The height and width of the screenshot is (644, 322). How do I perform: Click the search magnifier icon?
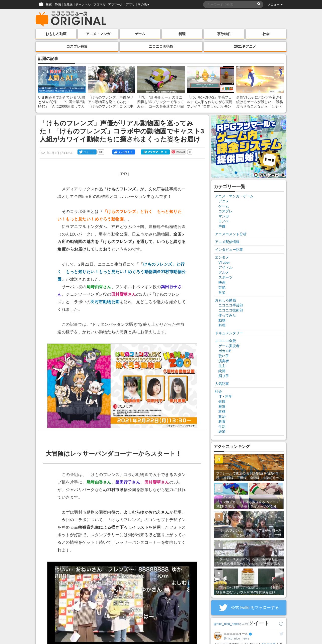(x=259, y=4)
